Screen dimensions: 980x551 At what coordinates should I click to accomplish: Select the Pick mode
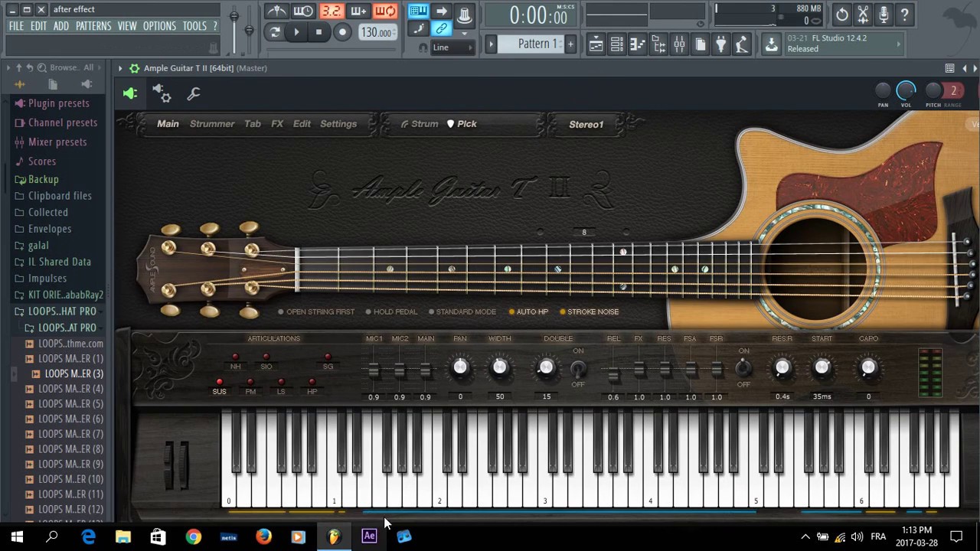[x=462, y=124]
